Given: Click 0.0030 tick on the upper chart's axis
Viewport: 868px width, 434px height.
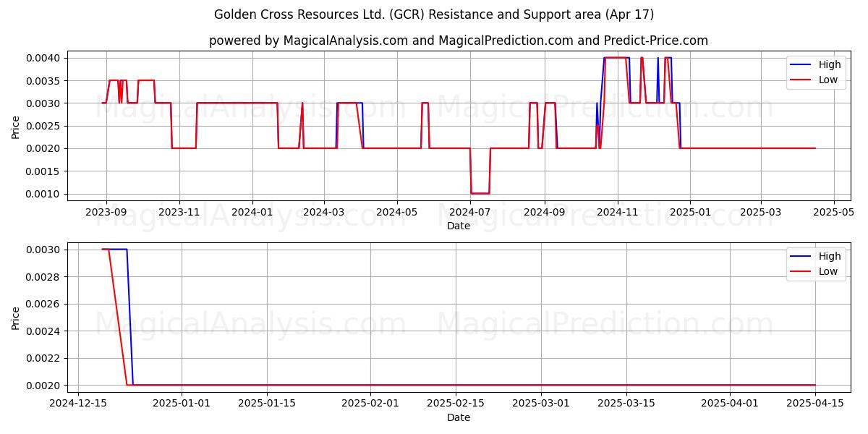Looking at the screenshot, I should coord(45,103).
